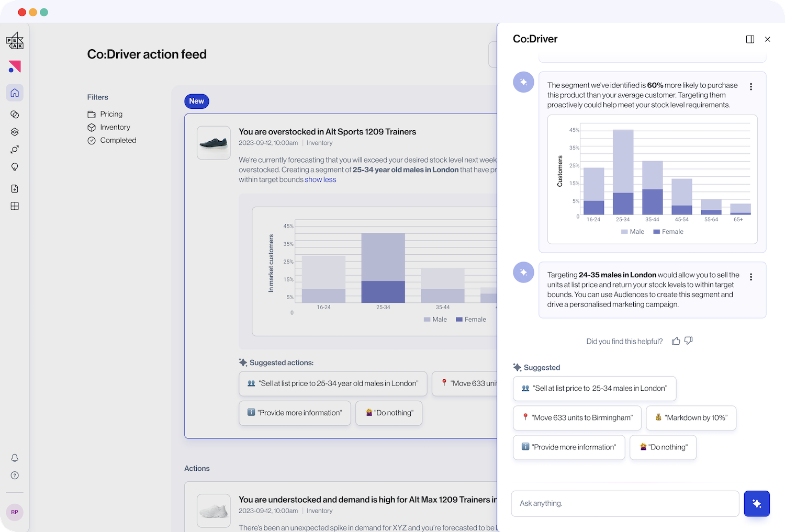Filter the feed by Completed

pyautogui.click(x=112, y=140)
